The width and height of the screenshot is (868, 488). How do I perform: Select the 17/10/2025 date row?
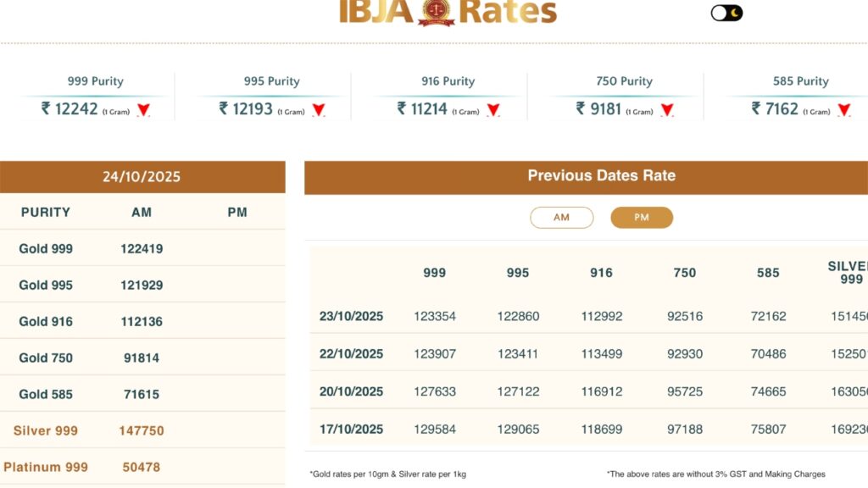351,429
